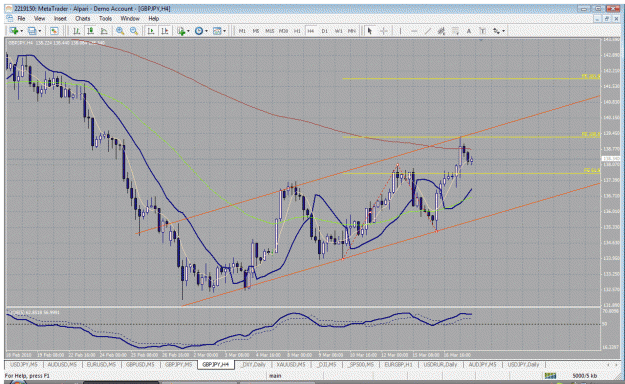Switch to the EURUSD,M5 chart tab

point(101,364)
